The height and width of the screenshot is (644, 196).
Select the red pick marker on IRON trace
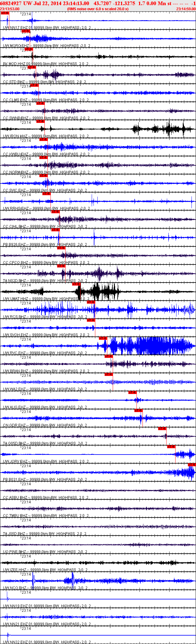point(41,121)
